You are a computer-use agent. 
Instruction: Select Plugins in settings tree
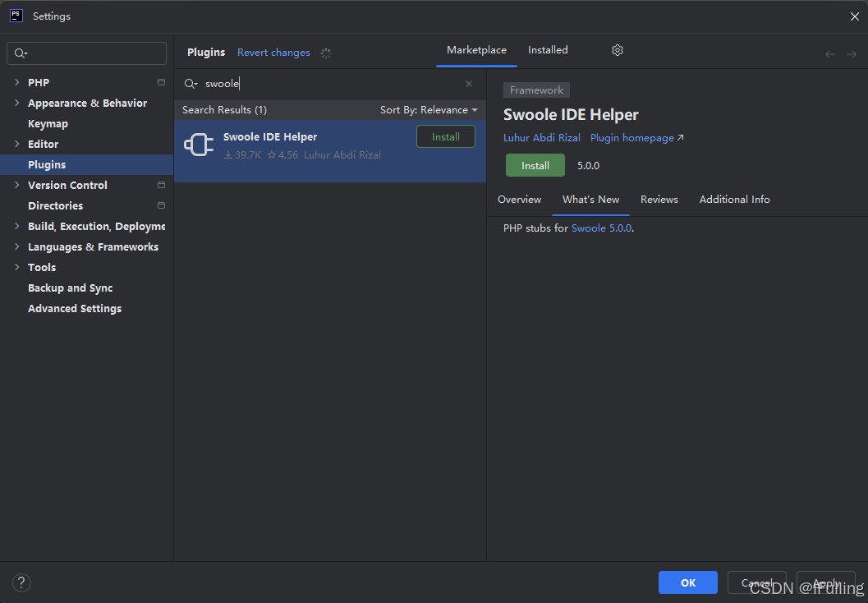pos(47,164)
